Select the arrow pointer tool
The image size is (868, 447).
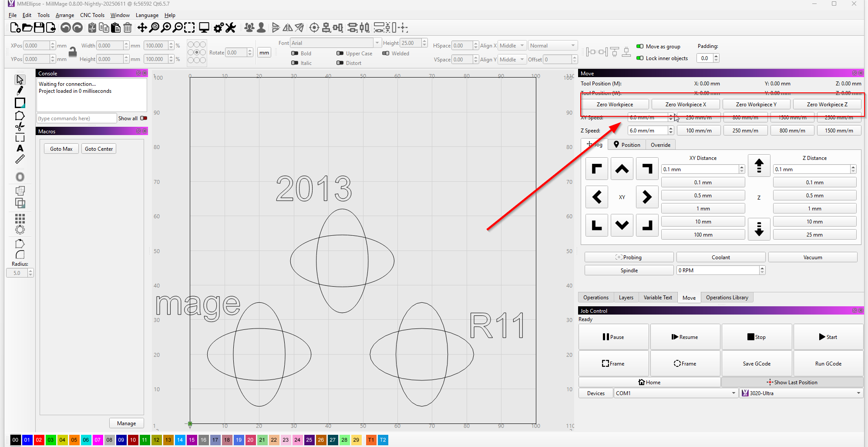coord(20,80)
